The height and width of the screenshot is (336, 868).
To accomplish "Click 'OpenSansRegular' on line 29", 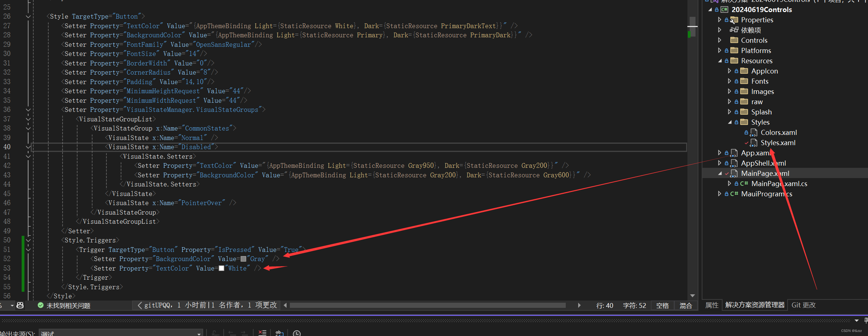I will (223, 45).
